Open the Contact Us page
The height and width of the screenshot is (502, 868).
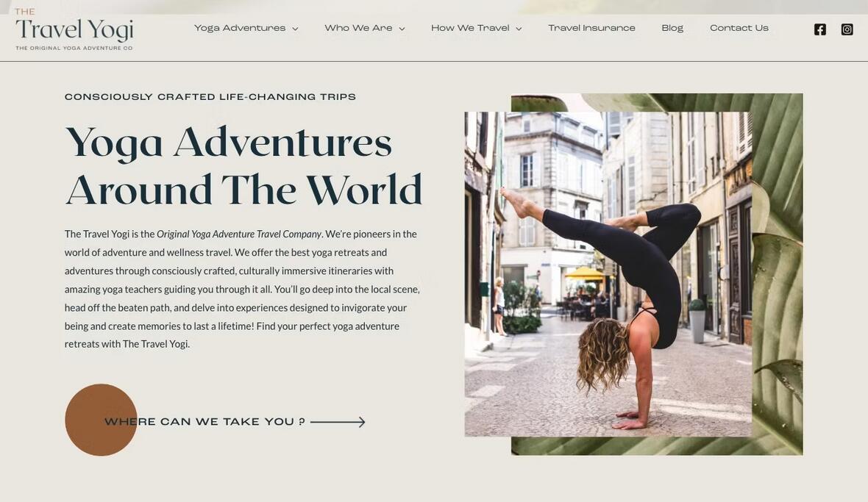tap(739, 28)
